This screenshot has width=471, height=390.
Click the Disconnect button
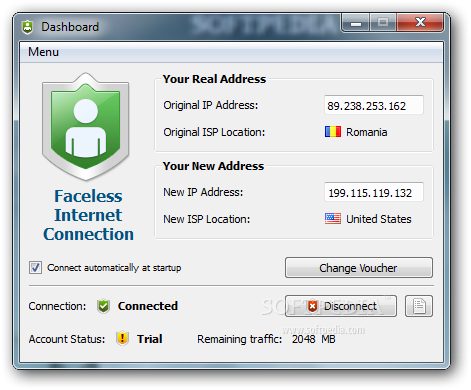click(341, 306)
